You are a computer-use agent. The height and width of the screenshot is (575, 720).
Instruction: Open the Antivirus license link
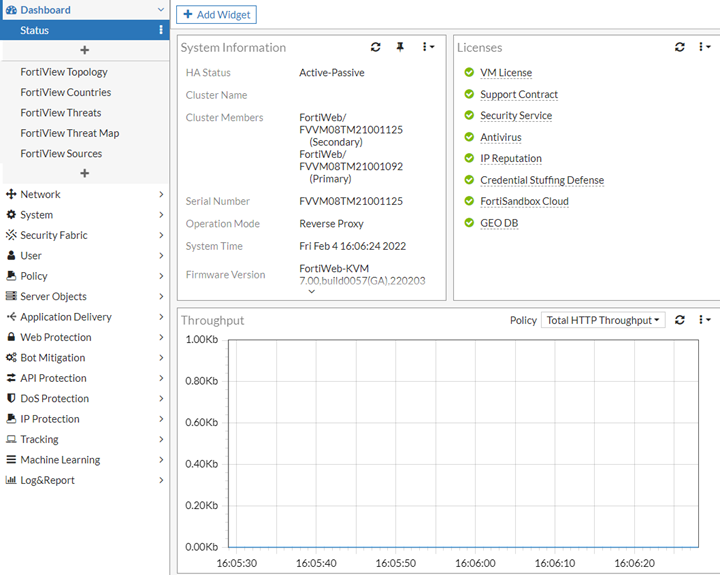(x=501, y=137)
